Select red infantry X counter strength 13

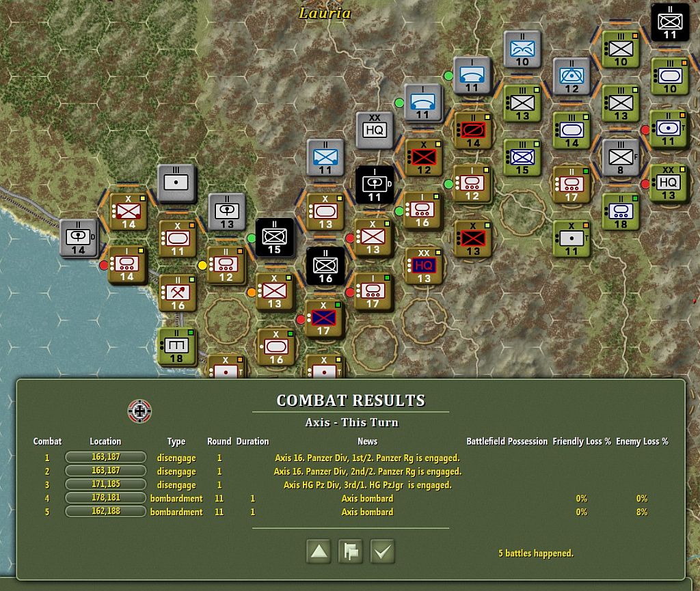(x=473, y=238)
